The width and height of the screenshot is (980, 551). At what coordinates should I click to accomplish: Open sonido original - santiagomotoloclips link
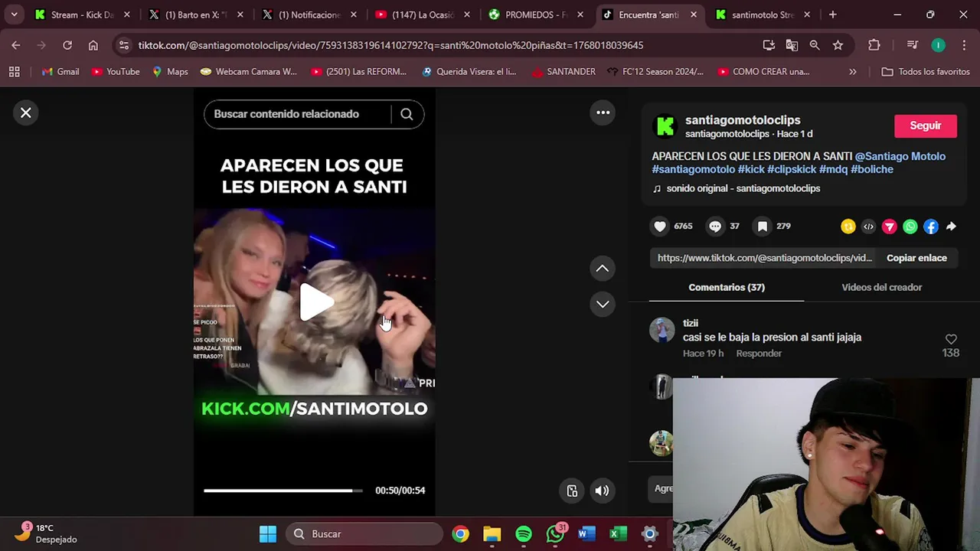pos(743,188)
